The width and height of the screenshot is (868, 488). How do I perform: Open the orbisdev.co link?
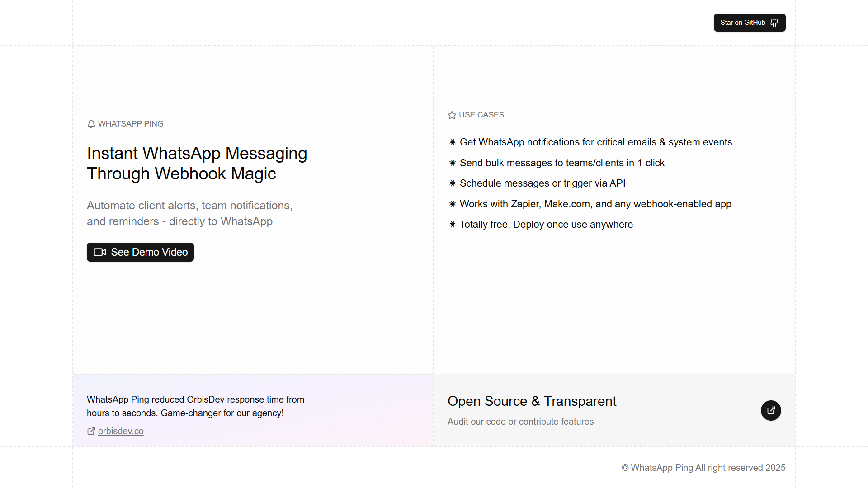pos(121,431)
